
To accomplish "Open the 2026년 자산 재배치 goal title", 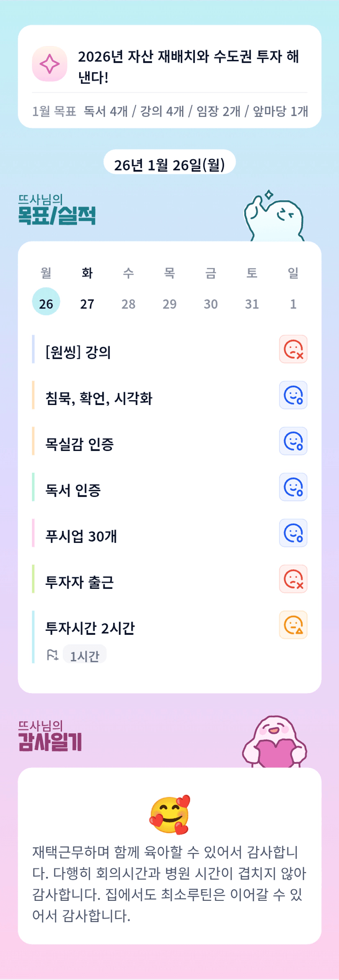I will pos(189,66).
